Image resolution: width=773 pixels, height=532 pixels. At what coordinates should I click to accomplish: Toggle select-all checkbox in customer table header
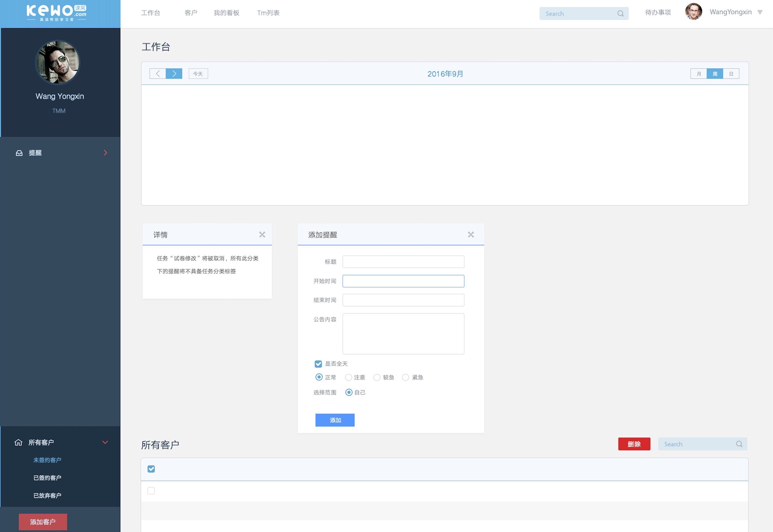tap(151, 469)
